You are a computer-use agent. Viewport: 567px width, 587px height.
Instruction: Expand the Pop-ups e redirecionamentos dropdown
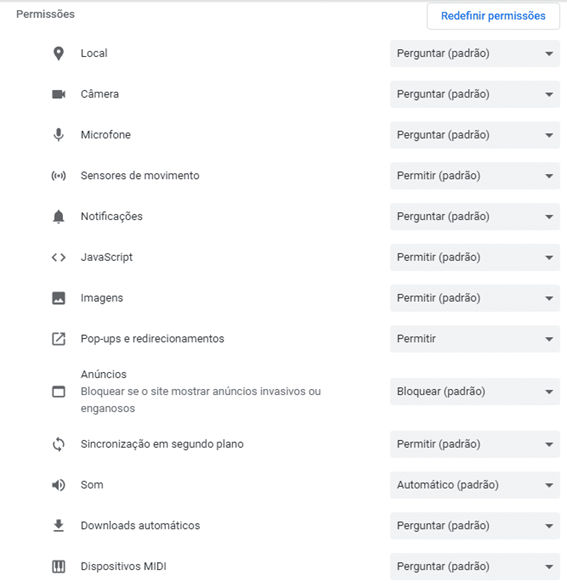475,339
